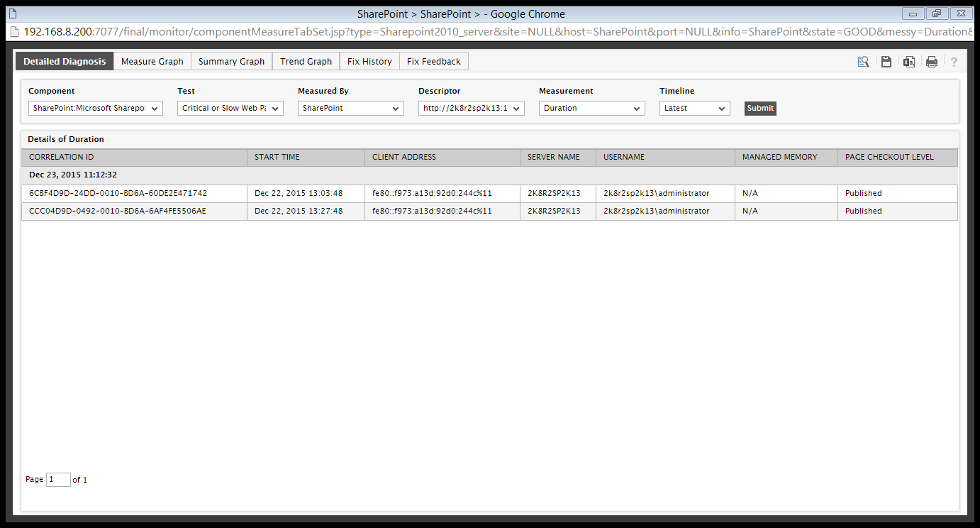980x528 pixels.
Task: Open the Descriptor dropdown
Action: point(472,108)
